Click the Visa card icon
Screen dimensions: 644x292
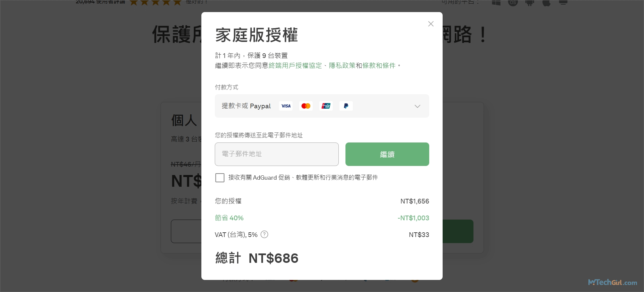pyautogui.click(x=286, y=106)
